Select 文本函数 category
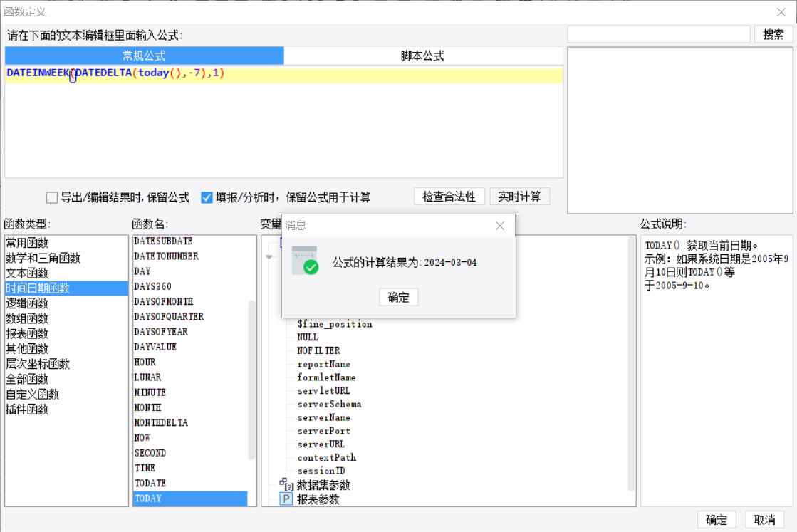 pyautogui.click(x=66, y=273)
